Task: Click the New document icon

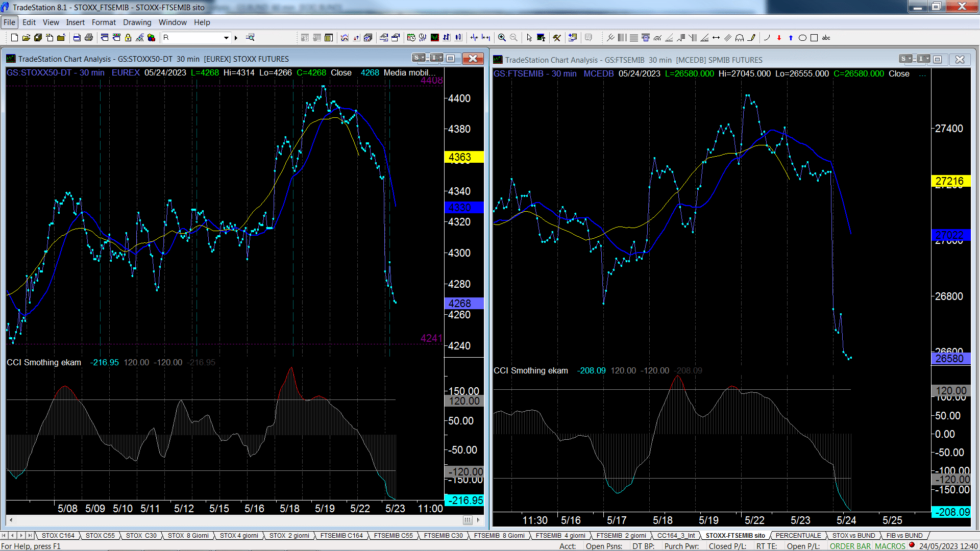Action: click(14, 37)
